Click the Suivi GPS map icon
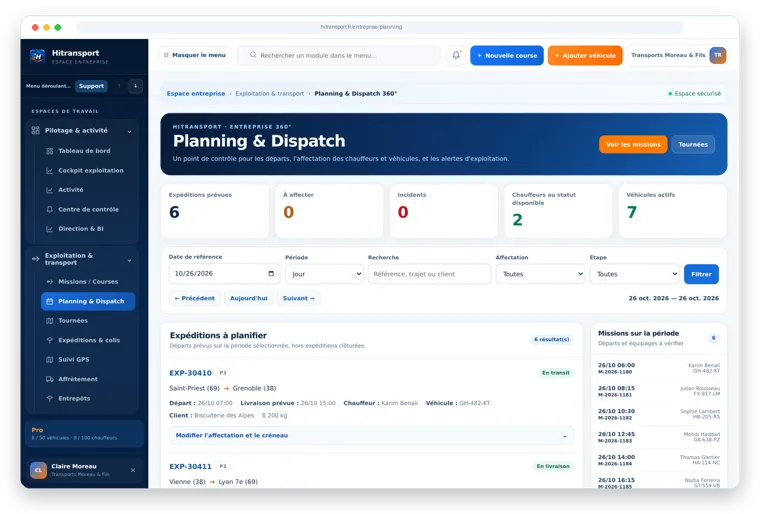This screenshot has height=514, width=760. pyautogui.click(x=49, y=360)
